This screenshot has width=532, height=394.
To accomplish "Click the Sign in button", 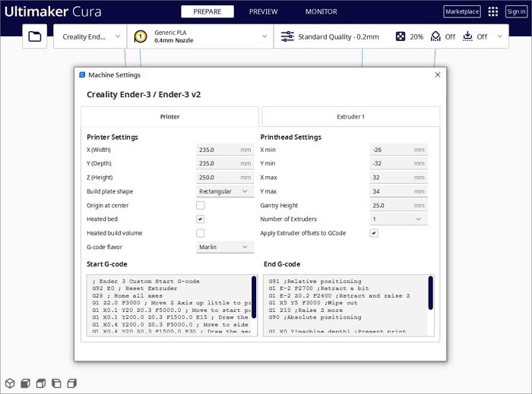I will (x=516, y=12).
